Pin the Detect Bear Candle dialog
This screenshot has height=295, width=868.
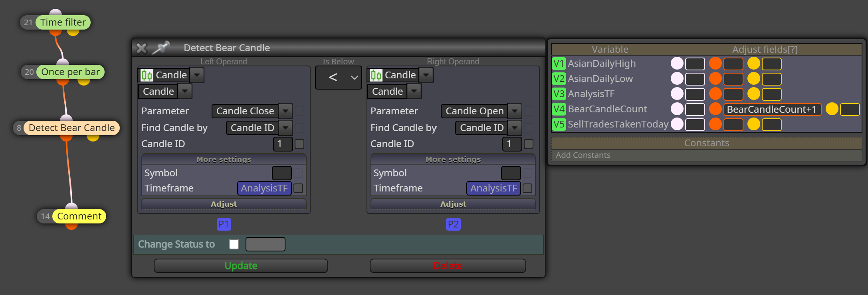click(x=161, y=48)
